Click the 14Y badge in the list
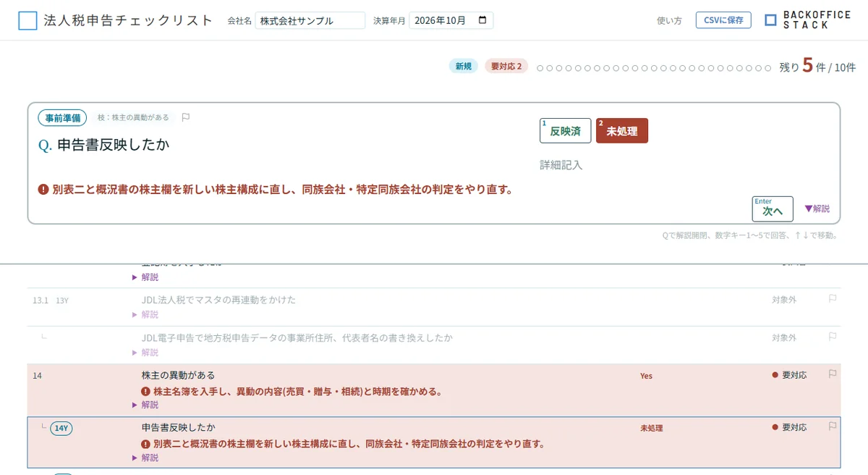 pyautogui.click(x=61, y=428)
